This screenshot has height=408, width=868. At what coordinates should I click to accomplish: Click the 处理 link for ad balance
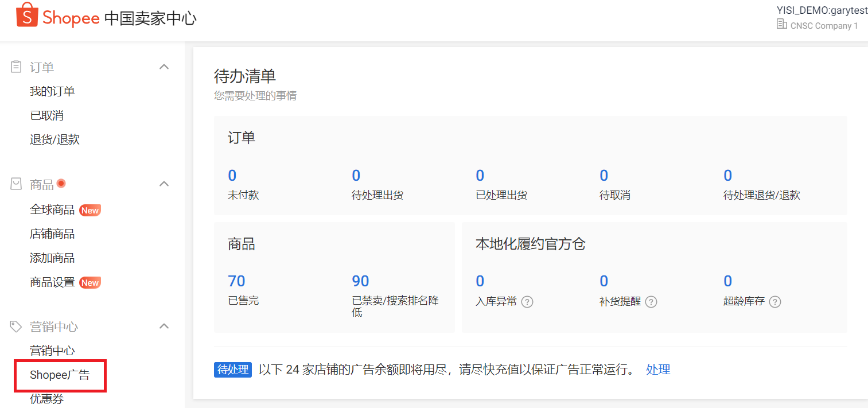tap(658, 370)
